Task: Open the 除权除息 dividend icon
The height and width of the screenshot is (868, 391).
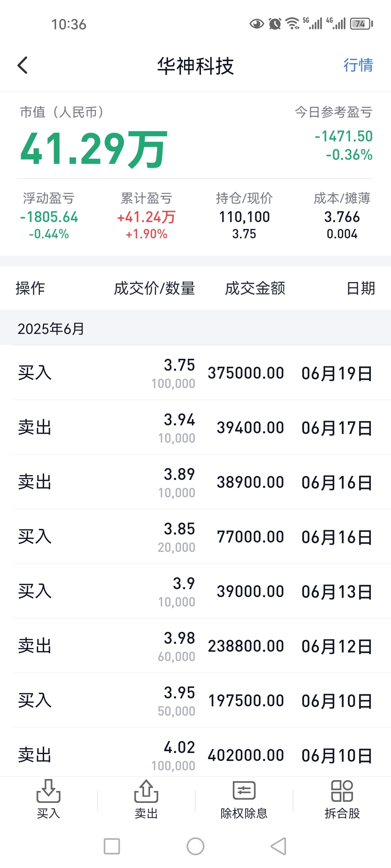Action: click(244, 800)
